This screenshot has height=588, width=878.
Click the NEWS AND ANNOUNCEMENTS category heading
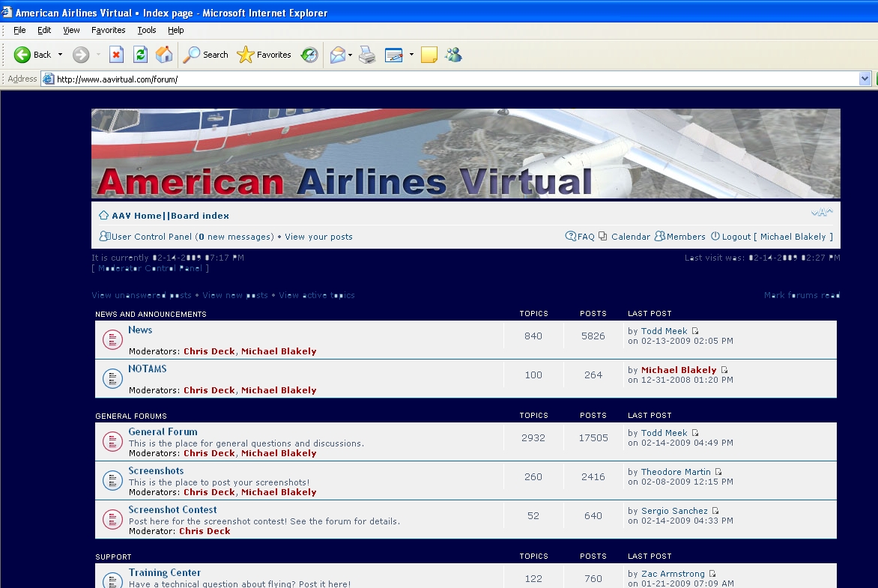(151, 314)
